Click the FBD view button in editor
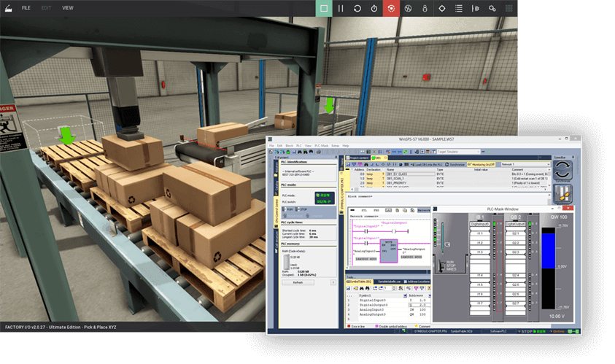615x364 pixels. tap(376, 210)
